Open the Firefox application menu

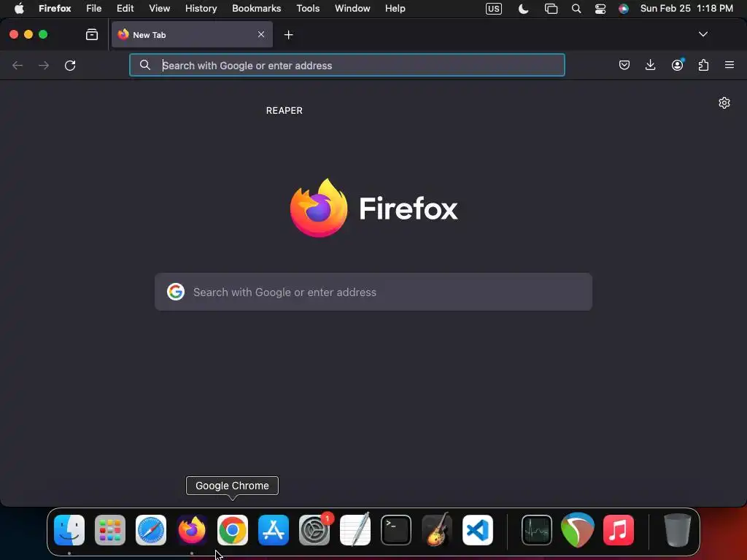tap(55, 9)
